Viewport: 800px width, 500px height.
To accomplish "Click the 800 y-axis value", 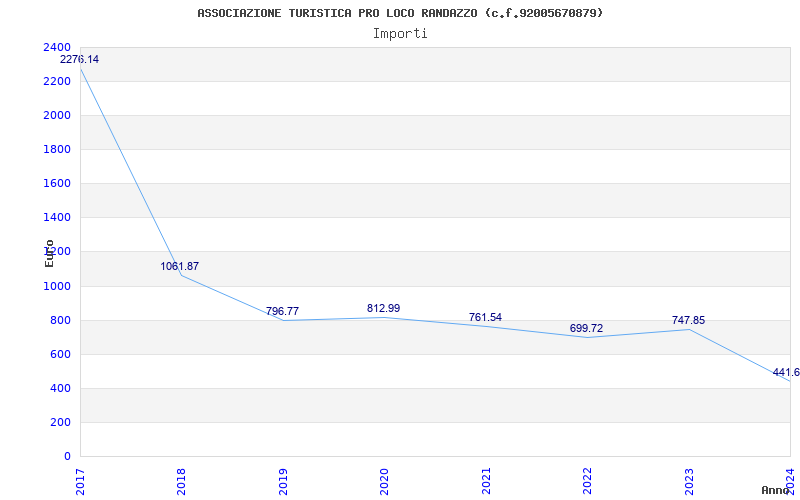I will pyautogui.click(x=60, y=320).
